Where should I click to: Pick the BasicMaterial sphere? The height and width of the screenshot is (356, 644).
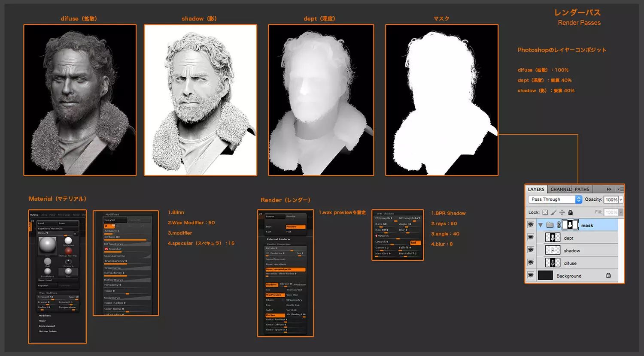48,271
